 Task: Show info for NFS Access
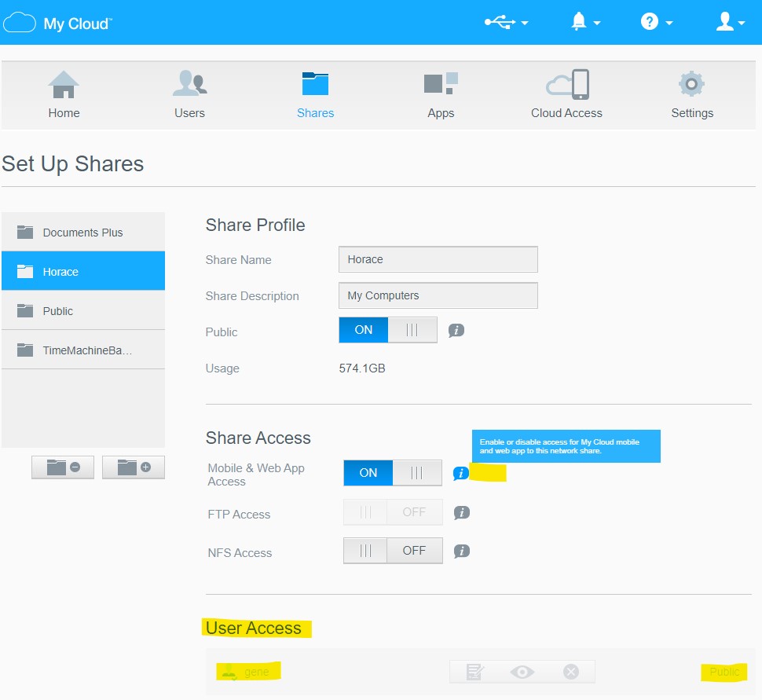click(461, 551)
